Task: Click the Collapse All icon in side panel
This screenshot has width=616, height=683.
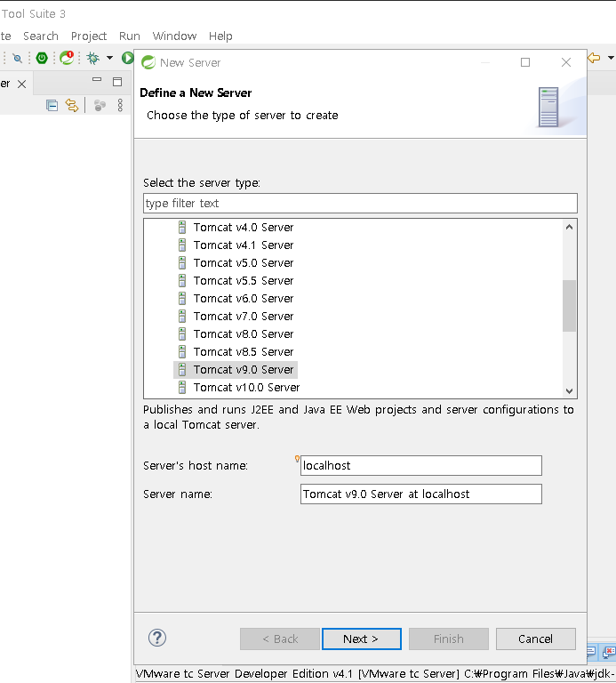Action: (52, 106)
